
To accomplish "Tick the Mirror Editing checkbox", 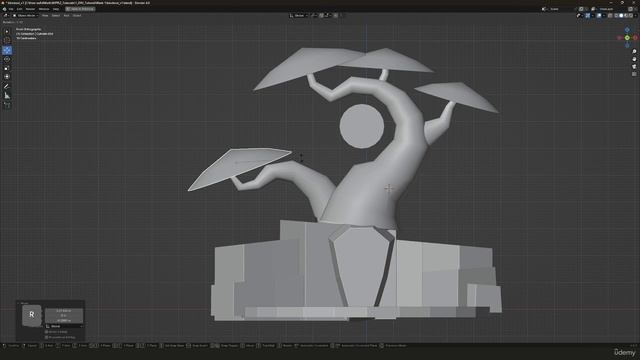I will tap(46, 332).
